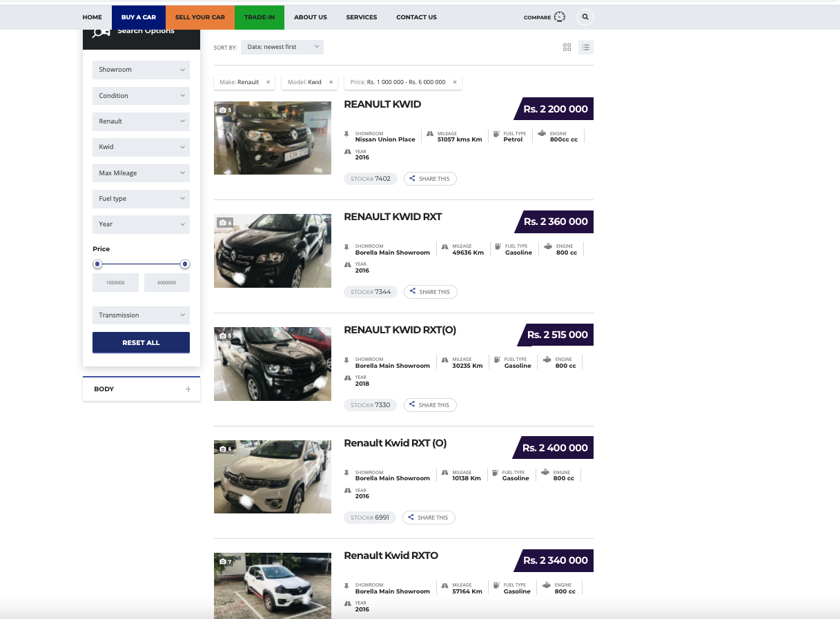Viewport: 840px width, 619px height.
Task: Open the TRADE-IN menu
Action: point(260,17)
